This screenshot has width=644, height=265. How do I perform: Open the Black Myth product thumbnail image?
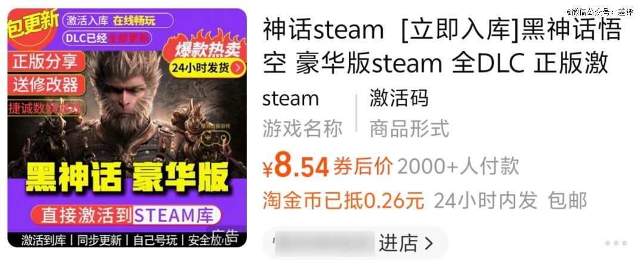tap(127, 128)
